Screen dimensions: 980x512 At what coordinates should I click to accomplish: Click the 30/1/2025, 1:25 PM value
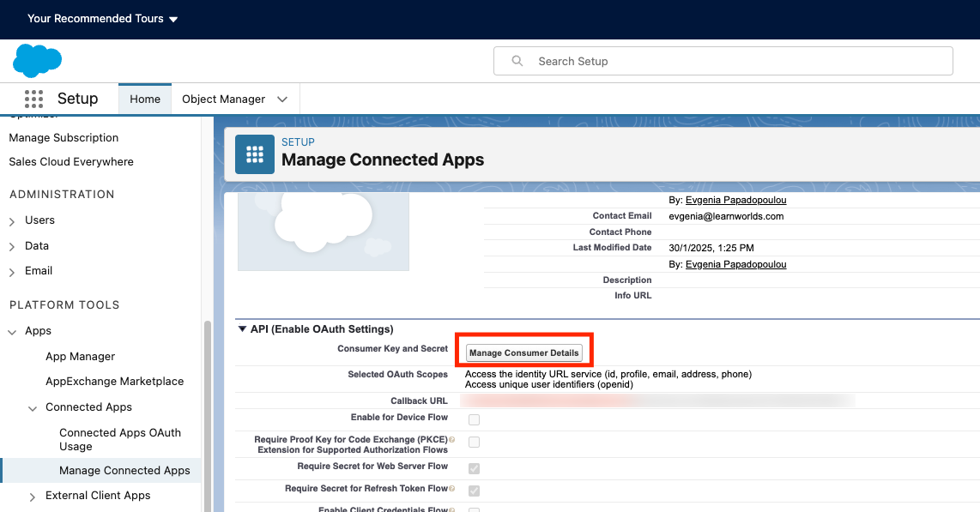click(711, 248)
